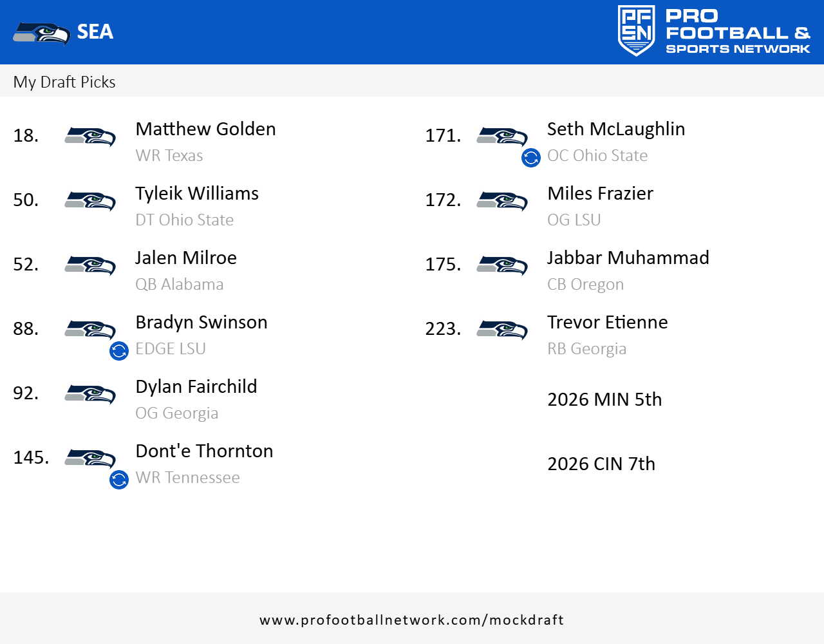Click the Seahawks logo in the header
Viewport: 824px width, 644px height.
41,33
